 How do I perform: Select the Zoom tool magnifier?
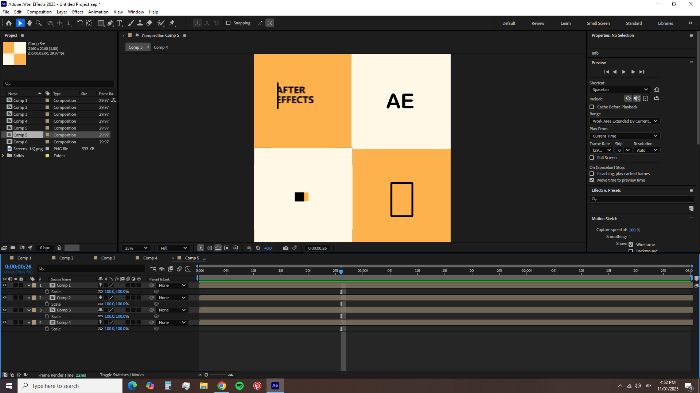(x=39, y=23)
